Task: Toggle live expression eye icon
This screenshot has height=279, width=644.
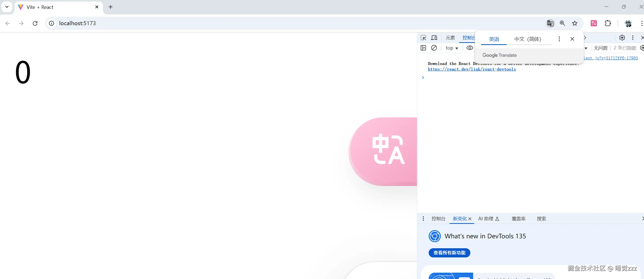Action: coord(470,48)
